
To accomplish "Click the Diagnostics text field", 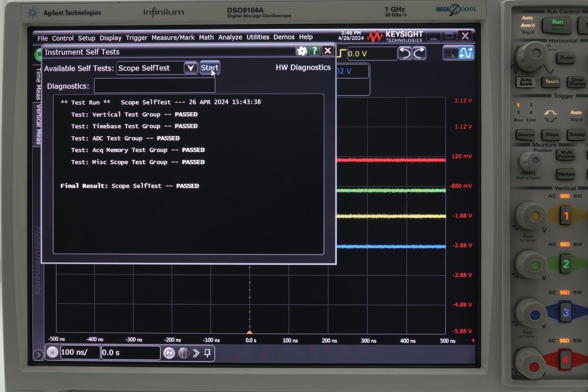I will point(155,86).
